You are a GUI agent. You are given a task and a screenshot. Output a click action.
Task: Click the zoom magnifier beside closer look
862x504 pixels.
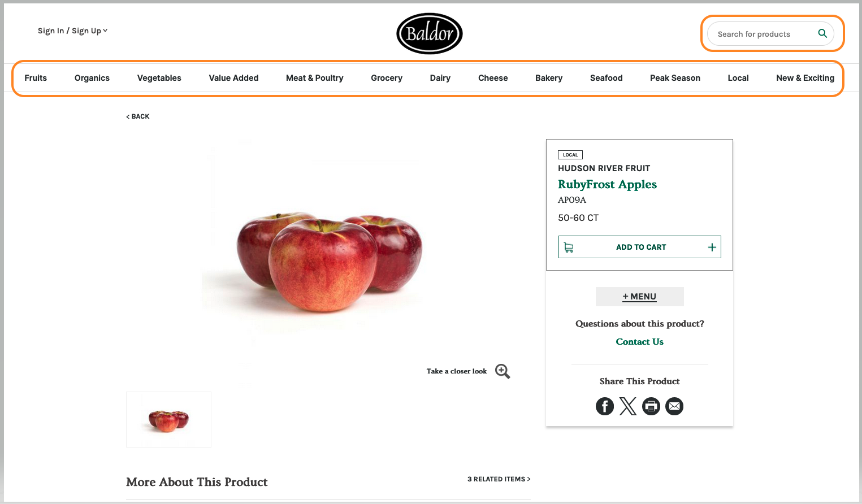503,371
